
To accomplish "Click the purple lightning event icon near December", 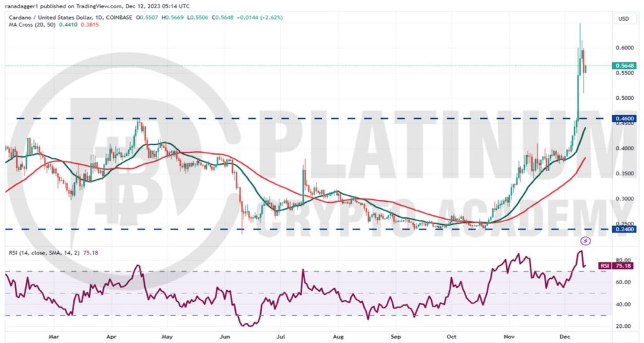I will (x=586, y=241).
